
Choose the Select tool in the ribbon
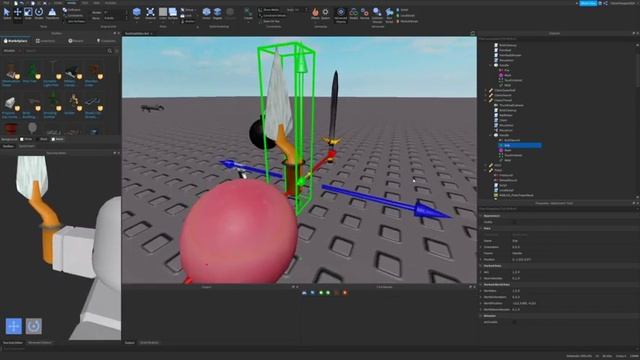[x=7, y=13]
